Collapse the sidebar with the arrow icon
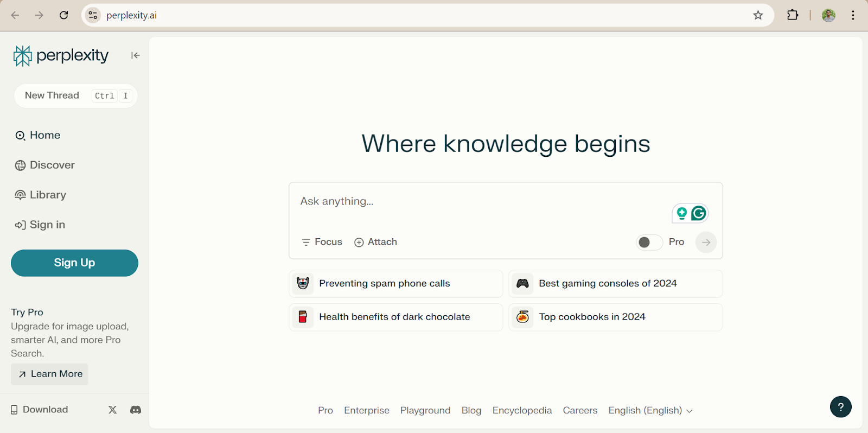The image size is (868, 433). tap(135, 55)
